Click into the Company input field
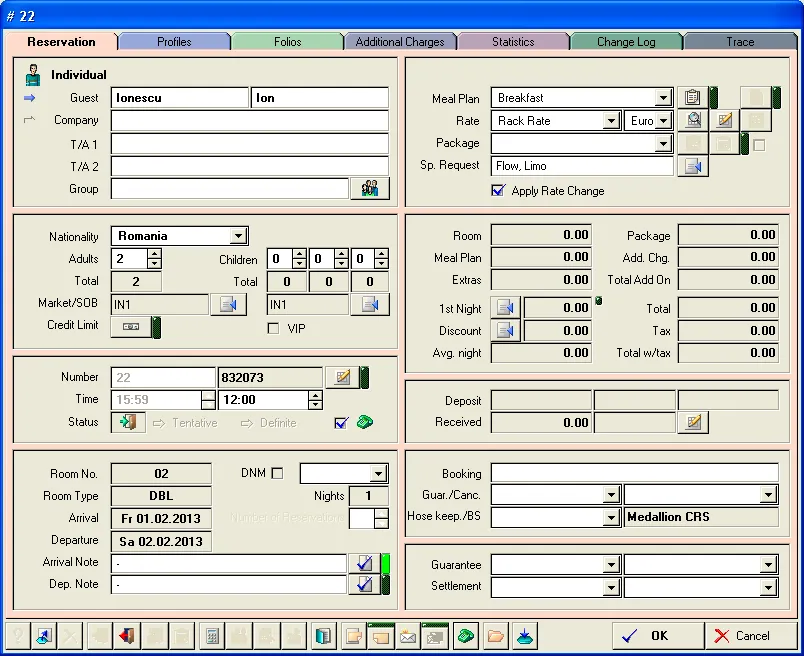Screen dimensions: 804x656 tap(250, 121)
